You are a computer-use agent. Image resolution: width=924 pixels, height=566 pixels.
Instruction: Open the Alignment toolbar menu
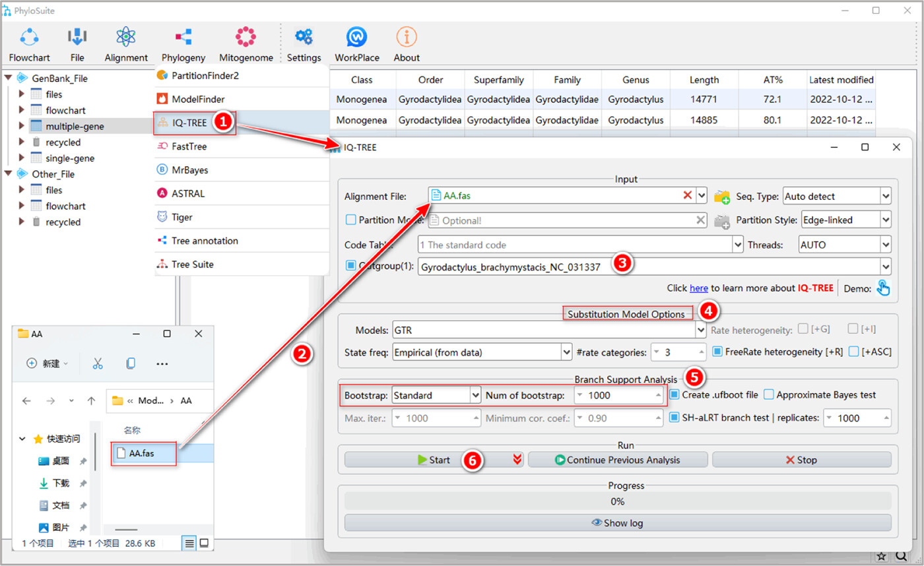click(125, 45)
